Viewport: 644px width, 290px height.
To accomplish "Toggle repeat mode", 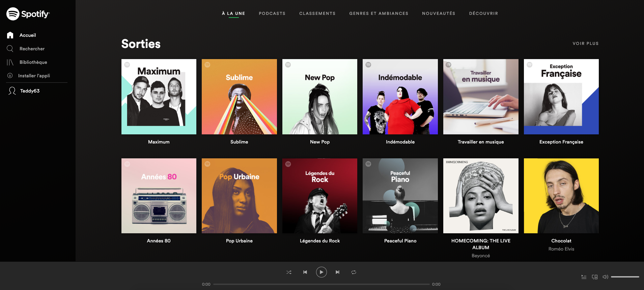I will pos(354,272).
